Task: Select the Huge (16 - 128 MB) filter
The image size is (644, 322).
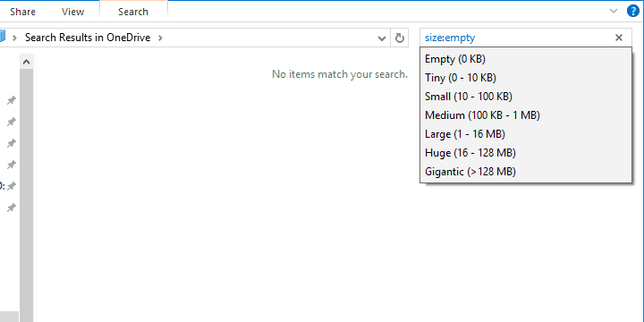Action: click(x=526, y=153)
